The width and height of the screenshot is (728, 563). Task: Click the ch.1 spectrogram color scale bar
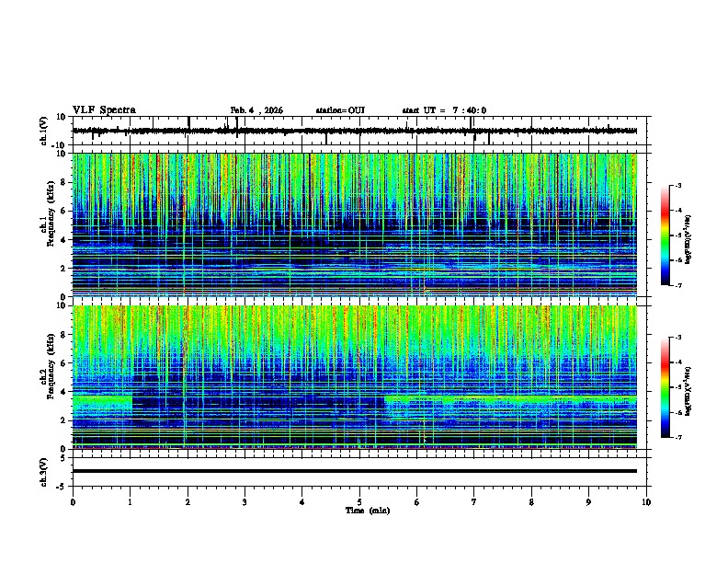tap(665, 236)
